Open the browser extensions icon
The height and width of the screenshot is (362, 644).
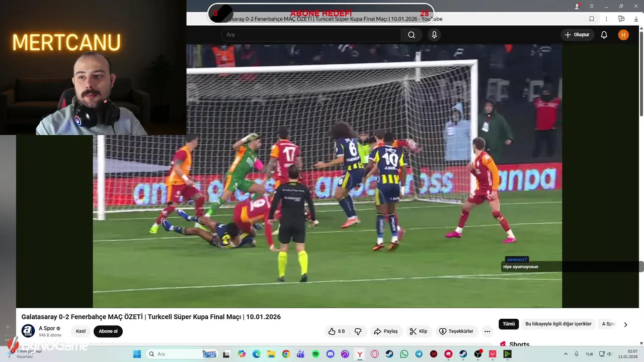(x=621, y=19)
